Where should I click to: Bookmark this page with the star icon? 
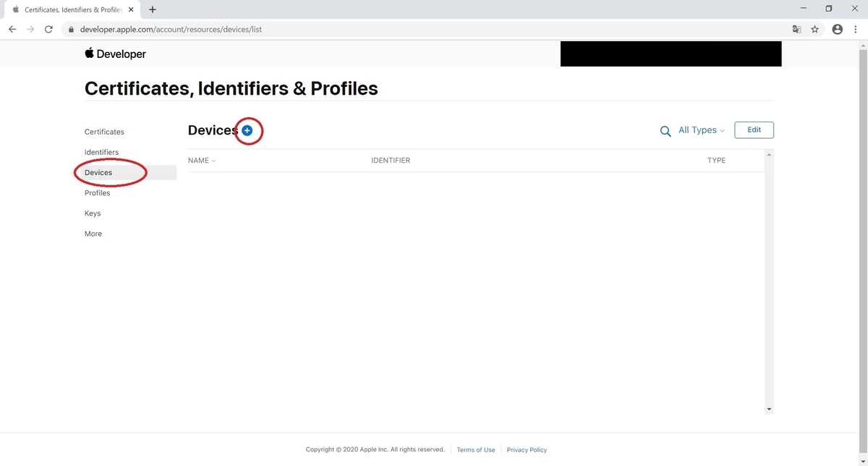click(x=815, y=30)
